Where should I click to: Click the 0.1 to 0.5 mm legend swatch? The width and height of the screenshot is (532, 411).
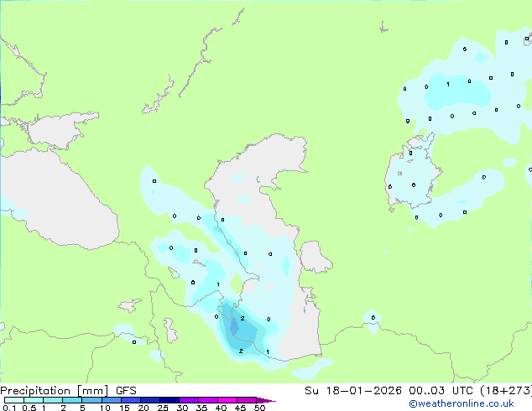14,400
